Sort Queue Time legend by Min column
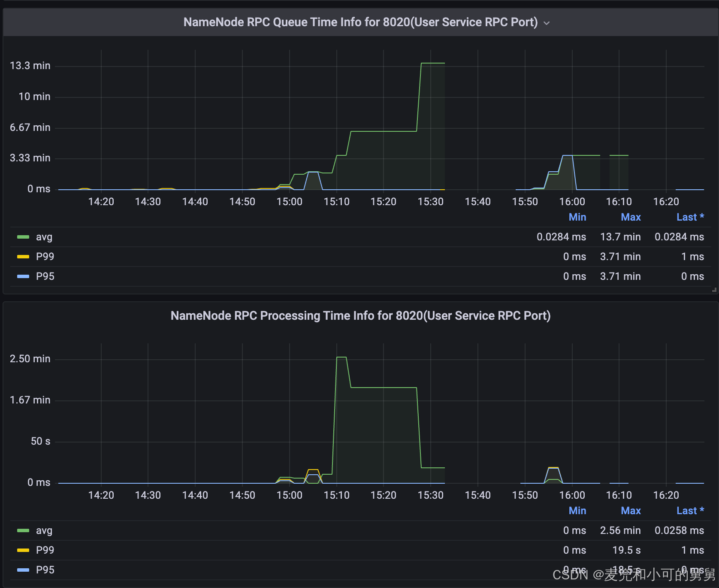Image resolution: width=719 pixels, height=588 pixels. [x=577, y=217]
